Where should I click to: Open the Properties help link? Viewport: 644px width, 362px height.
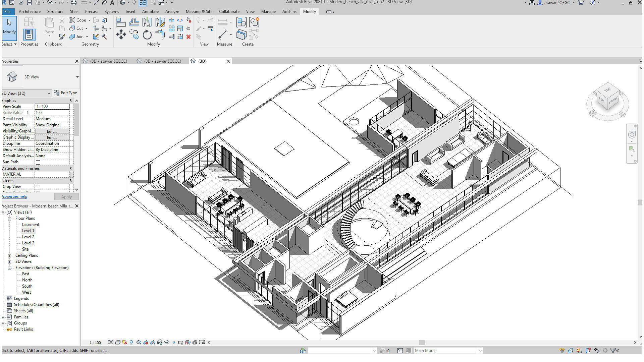click(15, 197)
